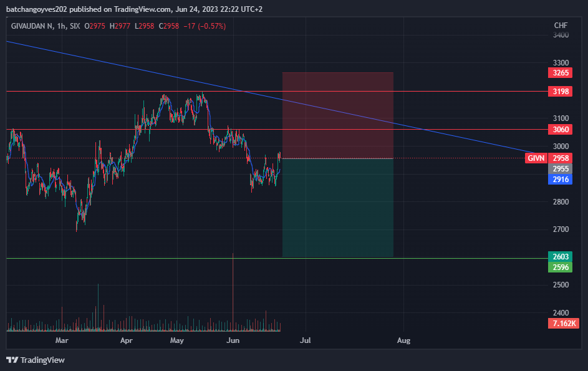Click the Jun label on time axis

click(x=233, y=340)
